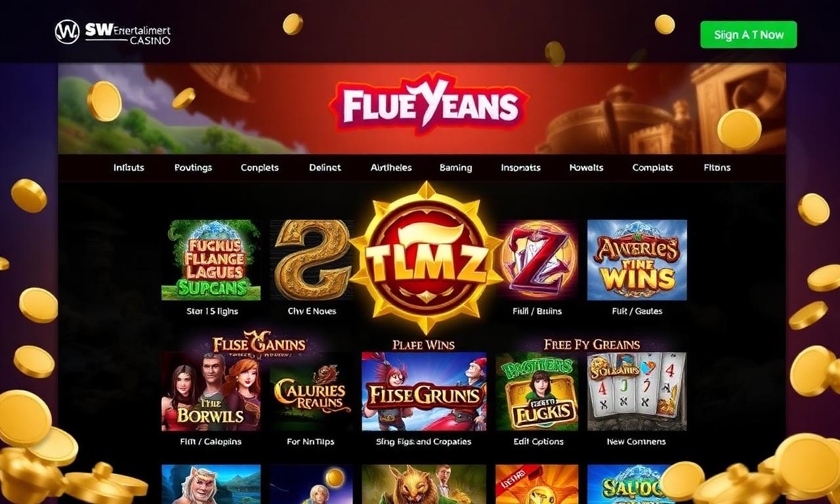Open the Fugkis green slot game tile
840x504 pixels.
pyautogui.click(x=537, y=391)
